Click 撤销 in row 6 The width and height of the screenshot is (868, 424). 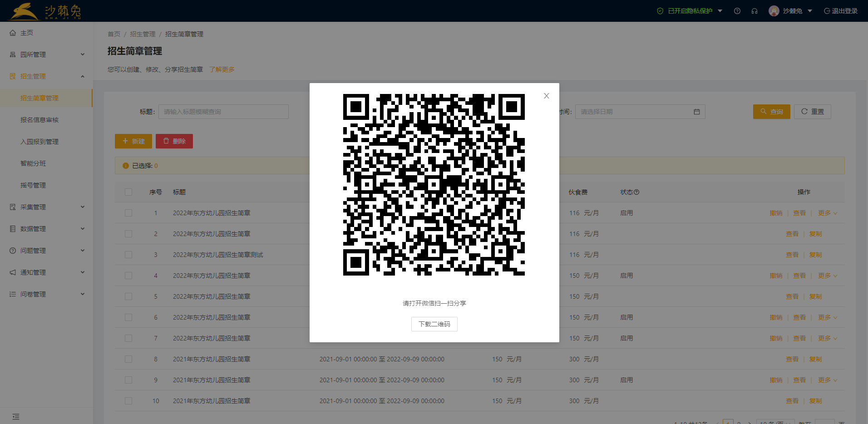coord(776,317)
